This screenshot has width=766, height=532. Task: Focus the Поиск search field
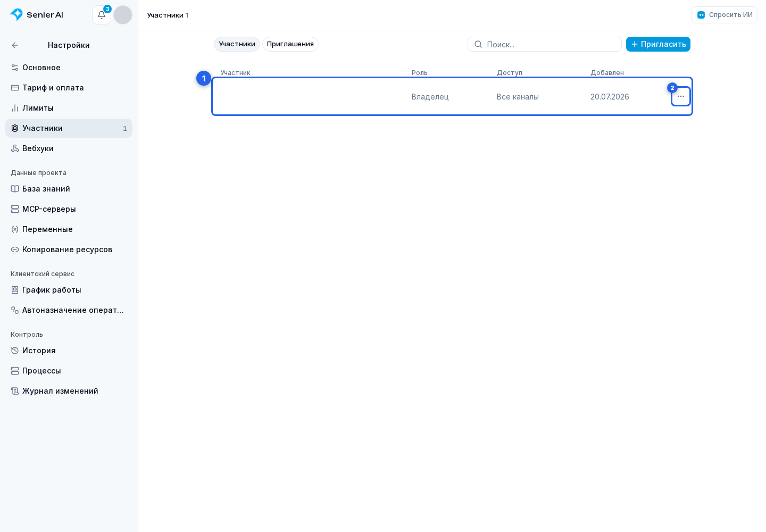pyautogui.click(x=545, y=44)
